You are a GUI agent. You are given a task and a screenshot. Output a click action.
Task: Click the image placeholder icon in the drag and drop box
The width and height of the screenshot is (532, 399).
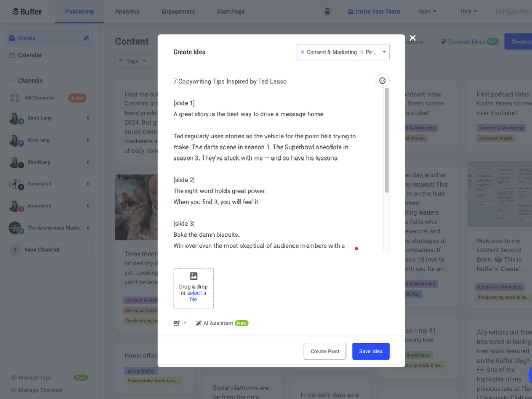(194, 276)
